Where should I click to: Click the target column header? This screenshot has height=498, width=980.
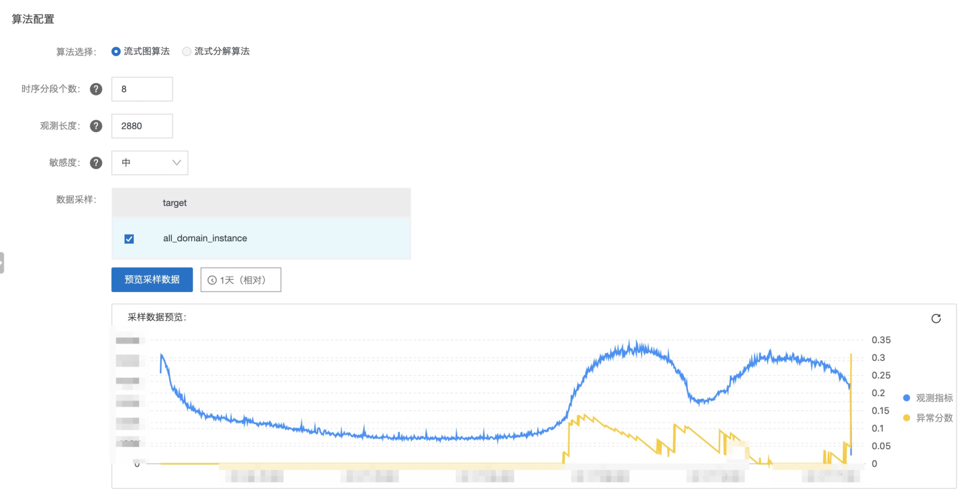pyautogui.click(x=174, y=203)
